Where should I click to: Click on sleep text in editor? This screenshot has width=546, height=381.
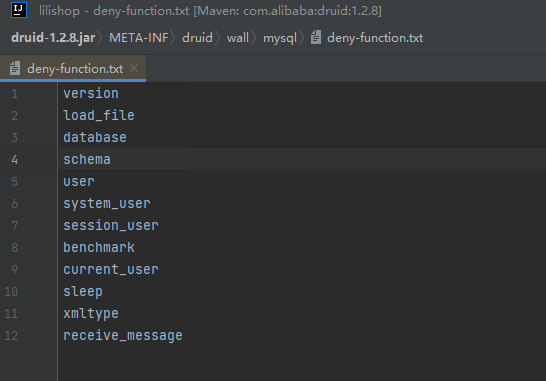pyautogui.click(x=83, y=291)
